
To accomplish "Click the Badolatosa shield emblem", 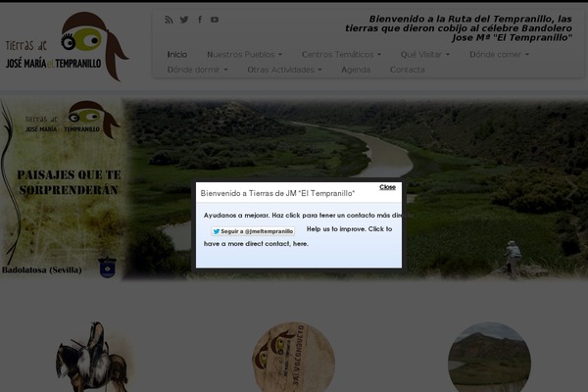I will pyautogui.click(x=107, y=268).
